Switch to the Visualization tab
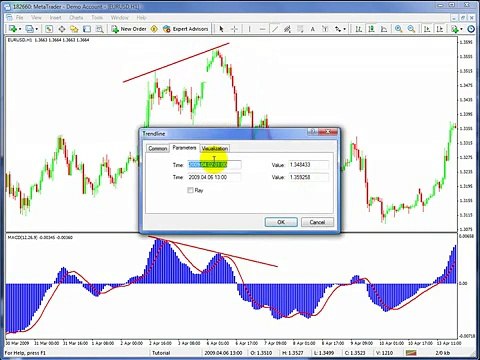This screenshot has width=480, height=360. [x=215, y=148]
